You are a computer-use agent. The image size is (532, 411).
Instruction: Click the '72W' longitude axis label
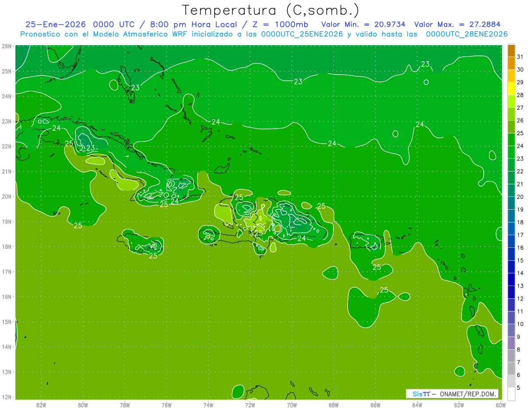click(x=250, y=405)
